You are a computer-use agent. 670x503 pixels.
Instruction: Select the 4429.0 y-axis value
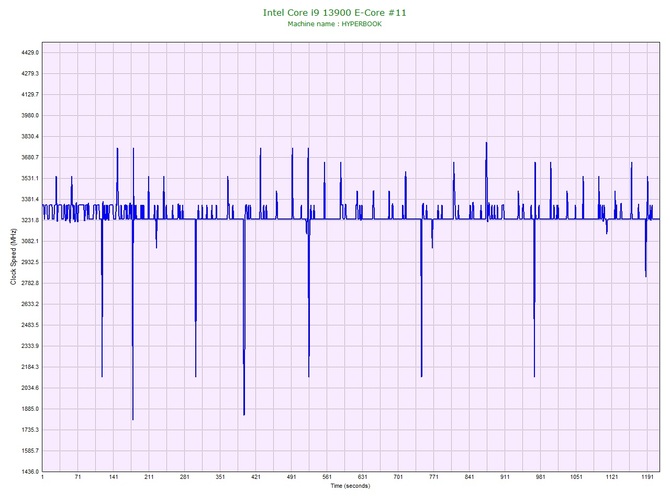point(30,53)
